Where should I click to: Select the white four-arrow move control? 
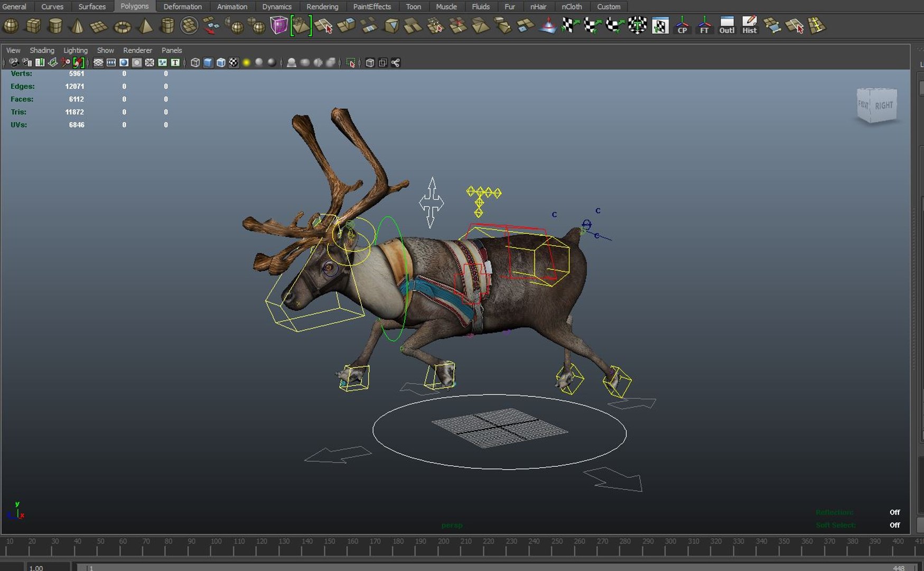[x=431, y=202]
